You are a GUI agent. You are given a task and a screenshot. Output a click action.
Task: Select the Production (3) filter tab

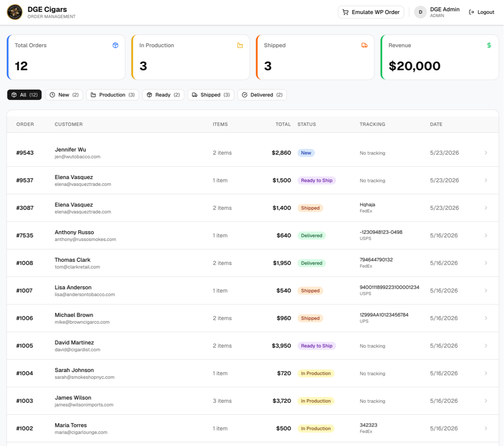[x=113, y=95]
